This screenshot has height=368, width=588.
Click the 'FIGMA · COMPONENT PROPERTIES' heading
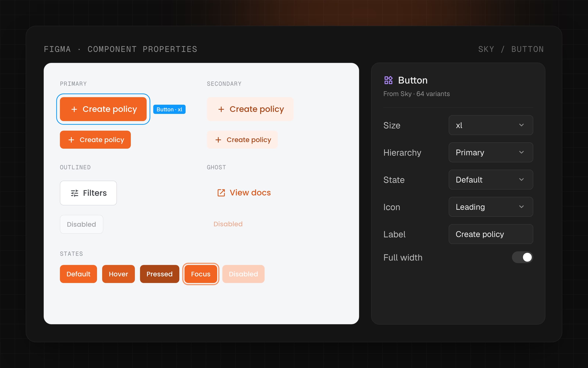121,49
